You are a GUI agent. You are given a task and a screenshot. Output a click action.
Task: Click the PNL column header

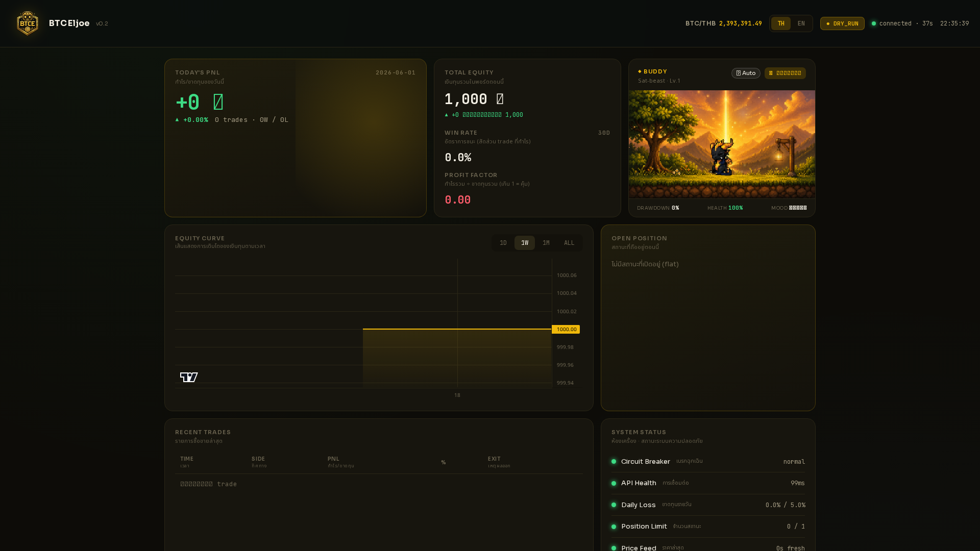point(333,459)
